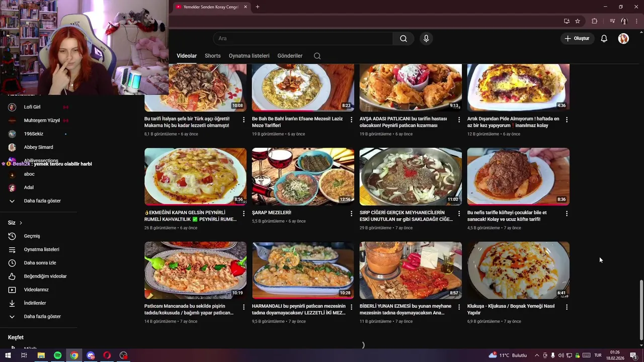This screenshot has width=644, height=362.
Task: Open taskbar clock showing 01:26
Action: (615, 355)
